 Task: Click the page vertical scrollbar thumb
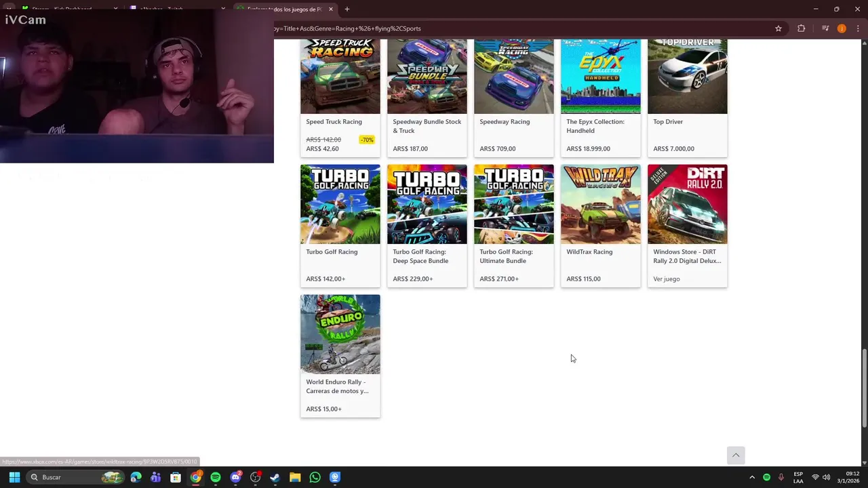864,388
